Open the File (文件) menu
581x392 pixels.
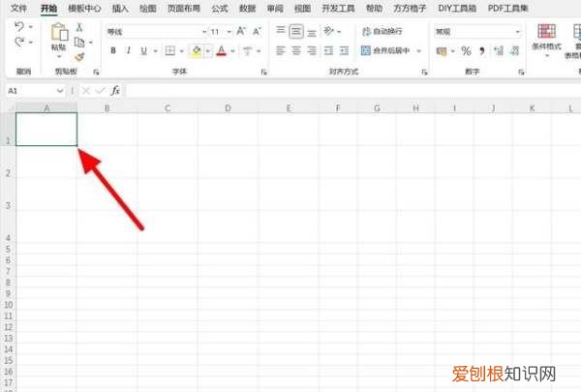[18, 8]
